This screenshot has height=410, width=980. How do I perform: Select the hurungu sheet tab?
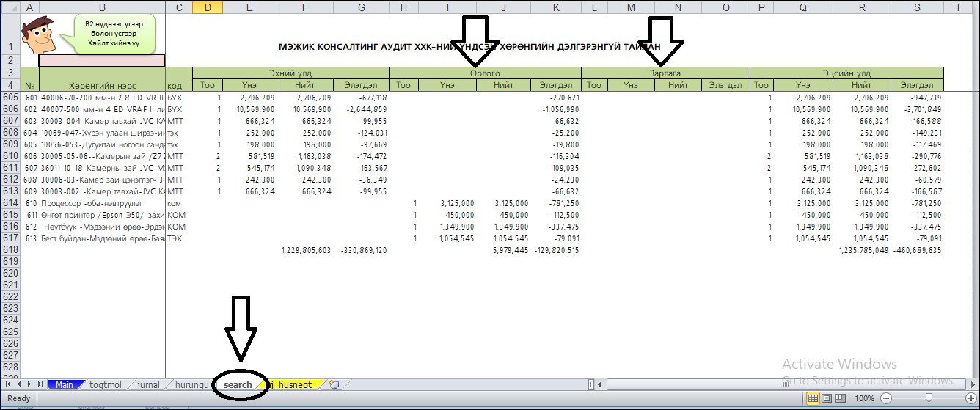191,384
